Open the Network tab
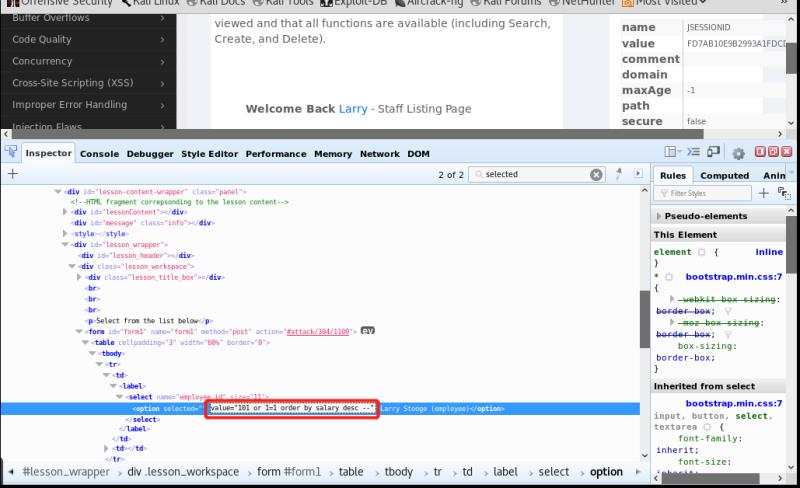This screenshot has width=800, height=488. tap(380, 154)
